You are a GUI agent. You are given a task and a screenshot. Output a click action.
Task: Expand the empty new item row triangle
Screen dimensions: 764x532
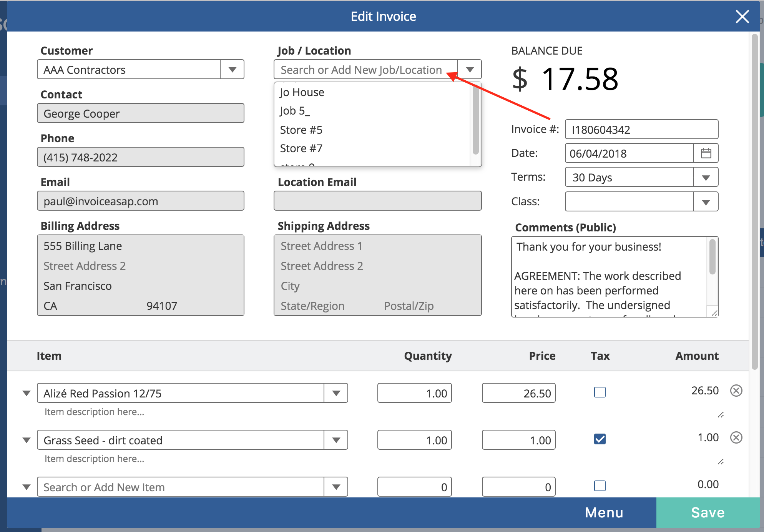(27, 487)
